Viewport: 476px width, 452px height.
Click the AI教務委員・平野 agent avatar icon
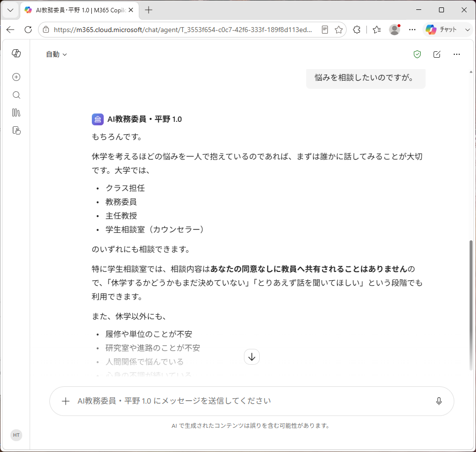(x=98, y=119)
